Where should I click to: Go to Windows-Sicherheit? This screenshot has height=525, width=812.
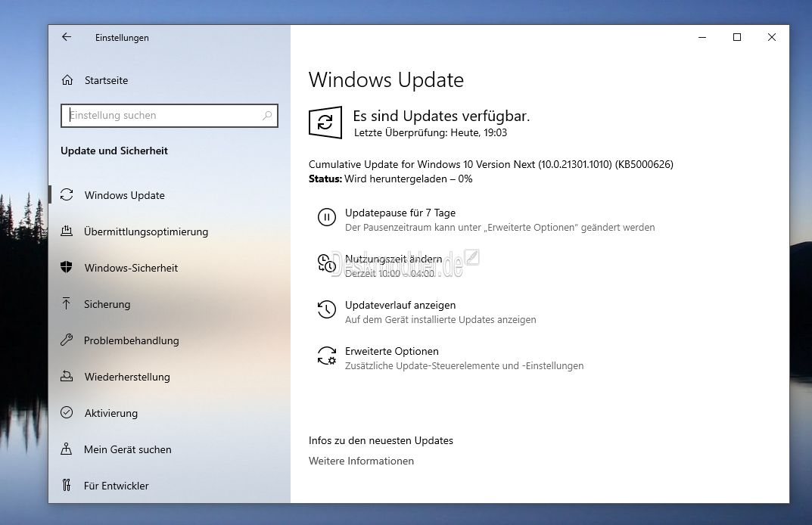coord(131,268)
